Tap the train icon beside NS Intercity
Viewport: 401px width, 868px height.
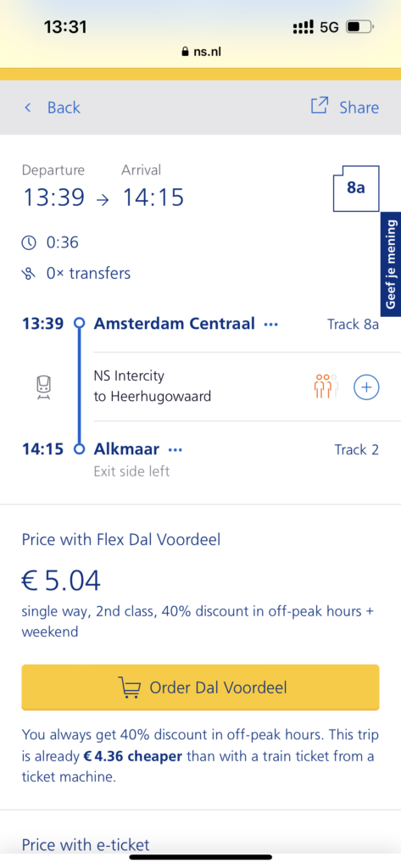click(44, 387)
